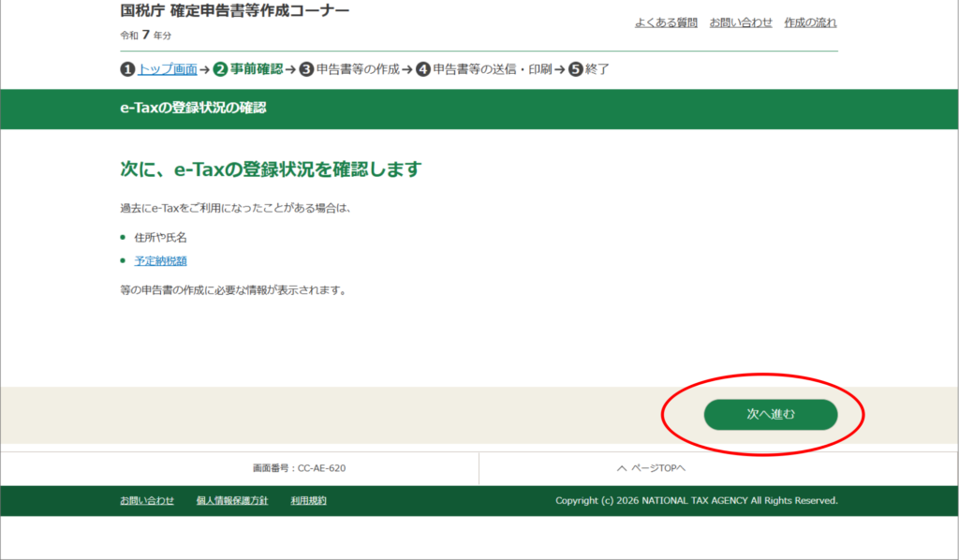Image resolution: width=959 pixels, height=560 pixels.
Task: Click the step 1 number circle icon
Action: click(x=127, y=69)
